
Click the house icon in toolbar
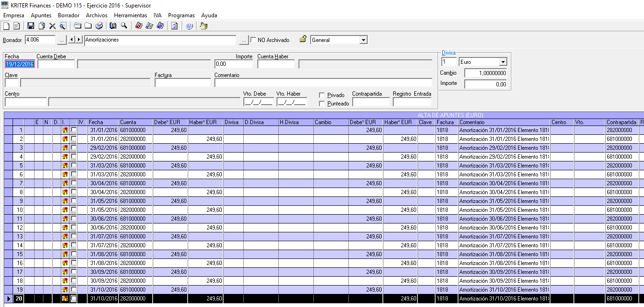click(x=203, y=26)
